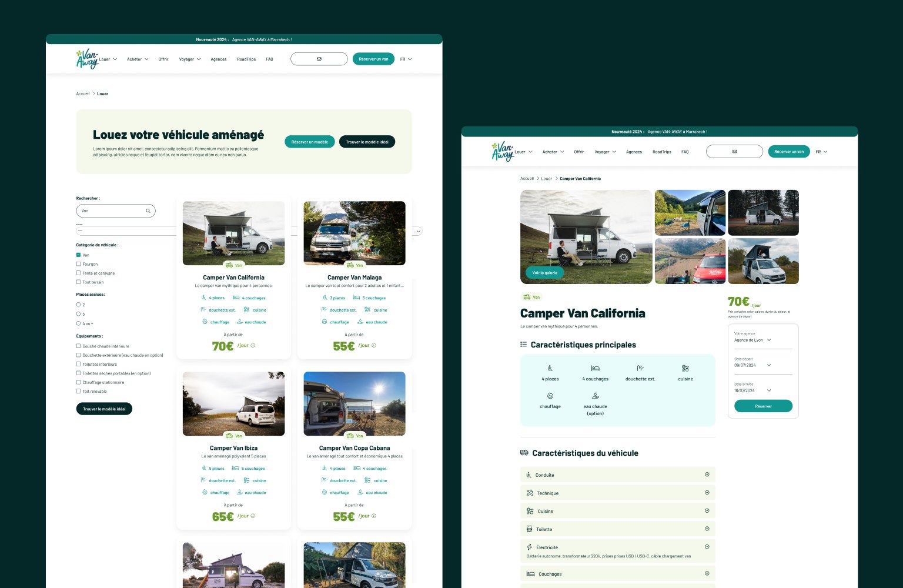
Task: Click the Van-Away logo in the left page header
Action: 88,59
